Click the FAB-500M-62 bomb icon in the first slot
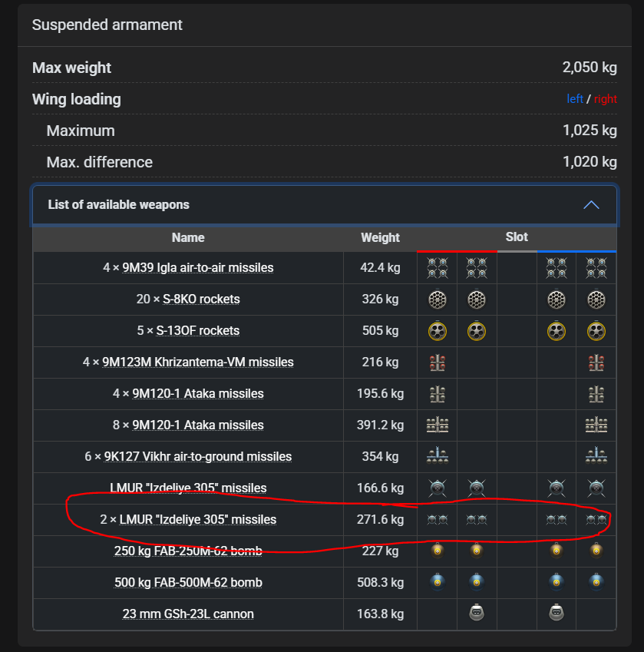The height and width of the screenshot is (652, 644). 438,581
